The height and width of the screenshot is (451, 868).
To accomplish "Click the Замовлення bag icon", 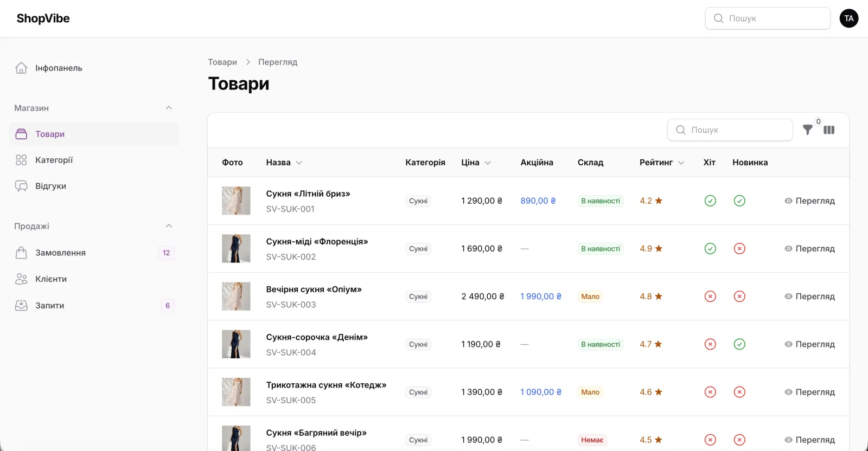I will click(x=21, y=253).
